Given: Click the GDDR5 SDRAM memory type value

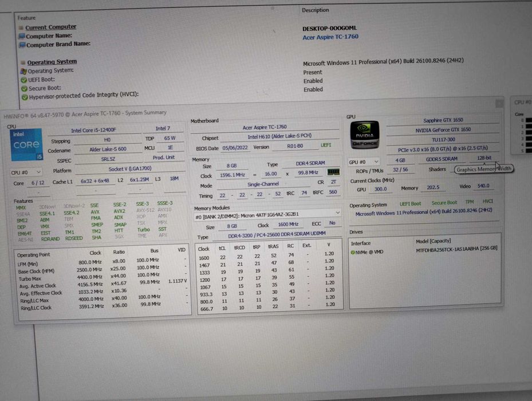Looking at the screenshot, I should [x=442, y=159].
